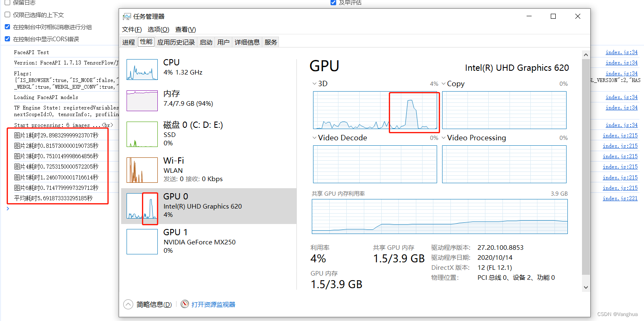Switch to the 应用历史记录 tab

tap(176, 42)
